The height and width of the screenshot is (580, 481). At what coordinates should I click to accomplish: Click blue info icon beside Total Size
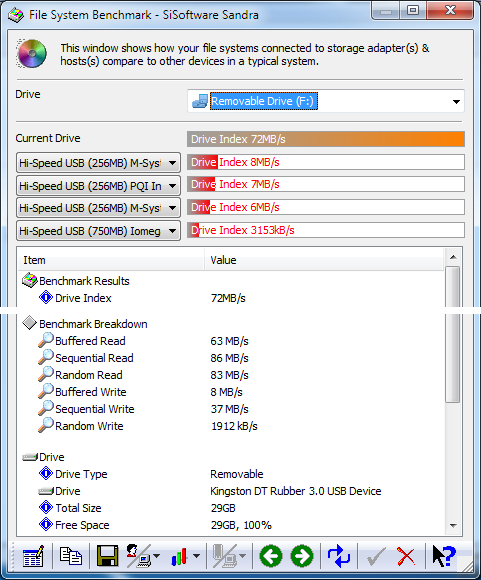tap(46, 508)
